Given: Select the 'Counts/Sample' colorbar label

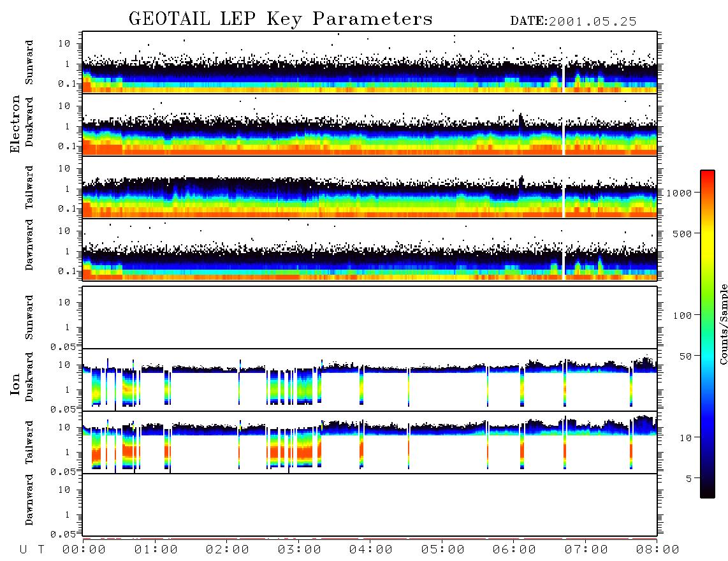Looking at the screenshot, I should point(724,324).
